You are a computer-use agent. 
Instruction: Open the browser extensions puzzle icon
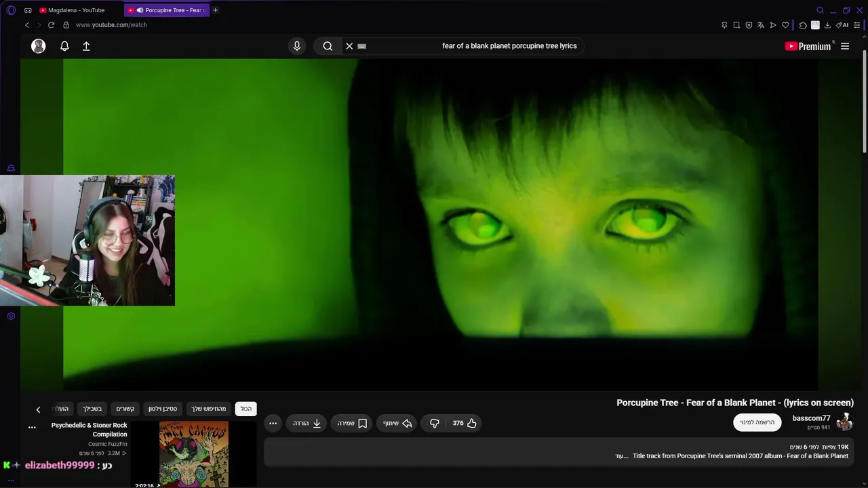[x=803, y=25]
